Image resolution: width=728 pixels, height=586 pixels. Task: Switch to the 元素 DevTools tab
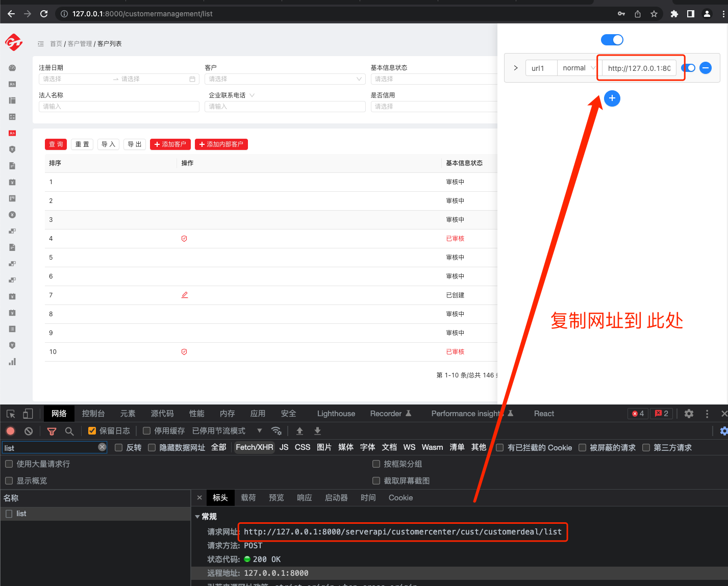[128, 414]
